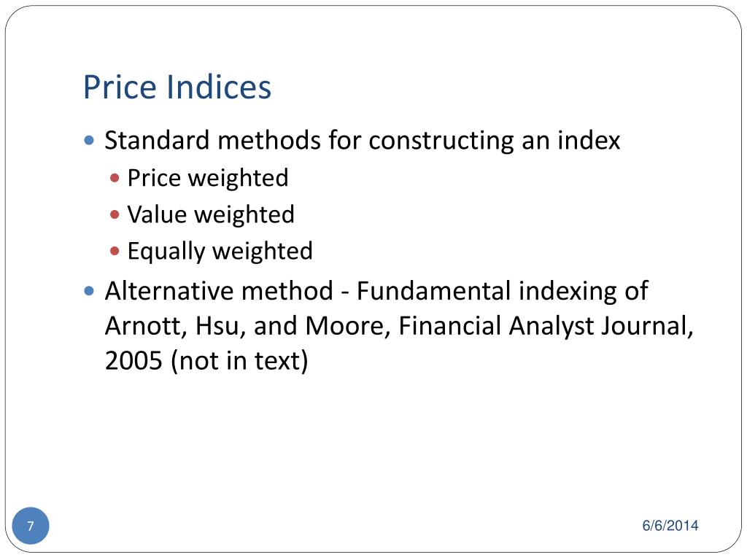Click the blue bullet before Alternative method
Screen dimensions: 747x560
[88, 291]
